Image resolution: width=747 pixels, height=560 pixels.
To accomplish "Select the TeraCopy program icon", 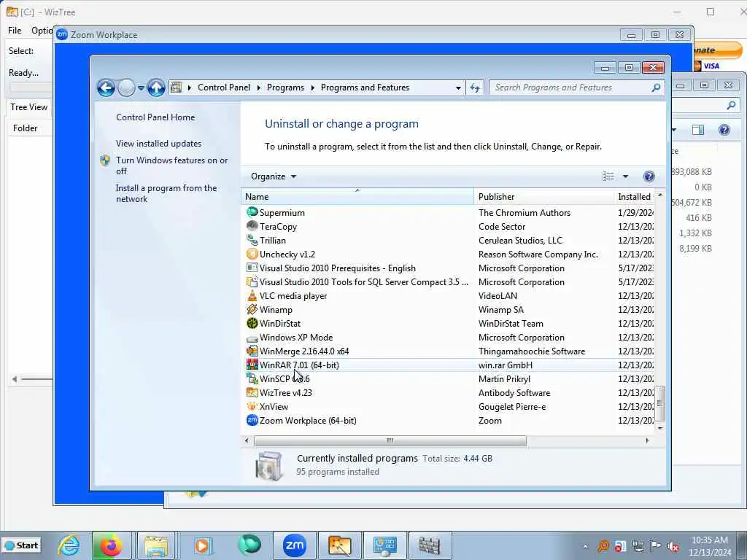I will click(x=252, y=226).
